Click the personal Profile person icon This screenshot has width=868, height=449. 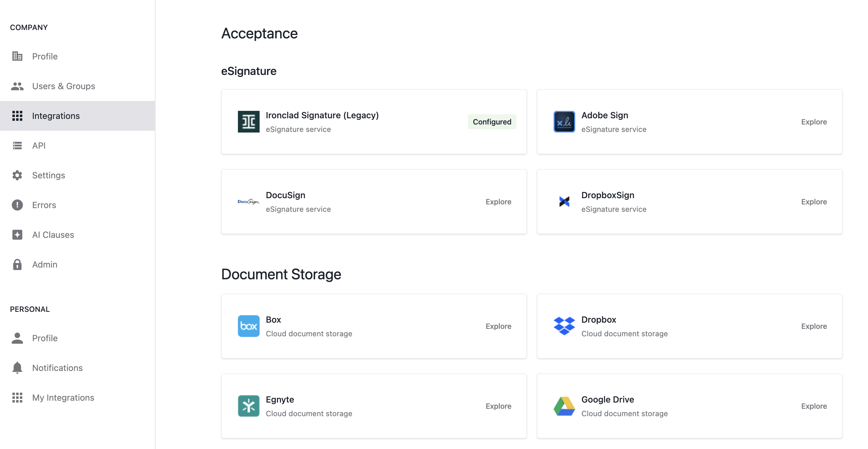pyautogui.click(x=17, y=338)
